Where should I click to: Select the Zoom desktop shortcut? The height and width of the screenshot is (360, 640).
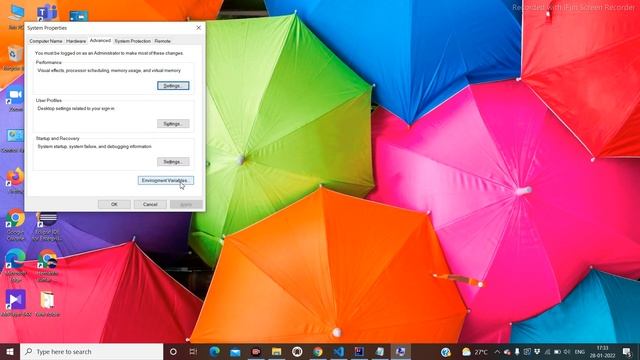(15, 100)
